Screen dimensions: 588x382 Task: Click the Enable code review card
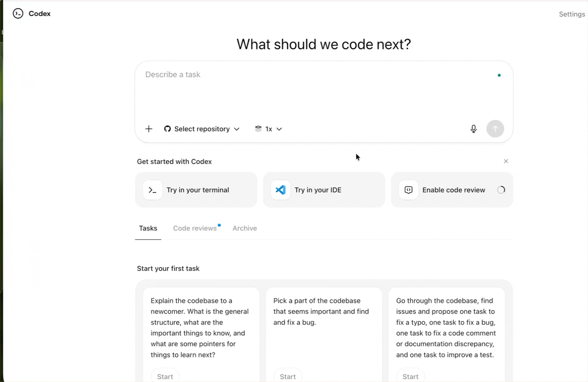[x=452, y=190]
